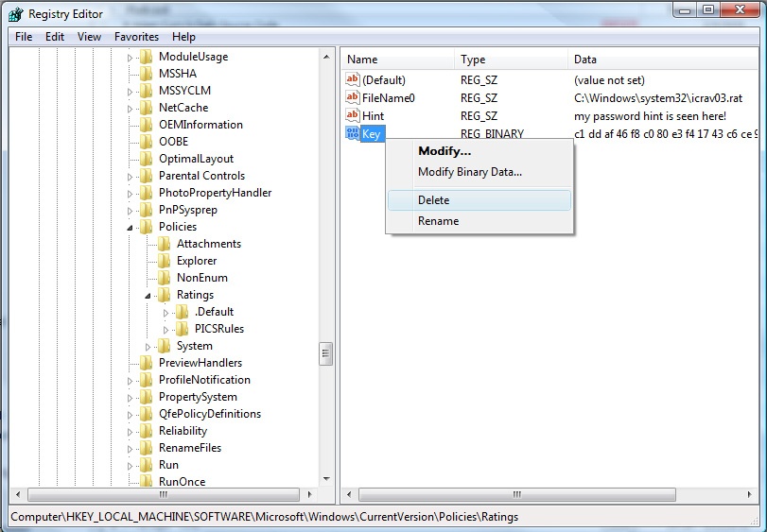Click the '(value not set)' data cell
The image size is (767, 532).
(x=609, y=80)
